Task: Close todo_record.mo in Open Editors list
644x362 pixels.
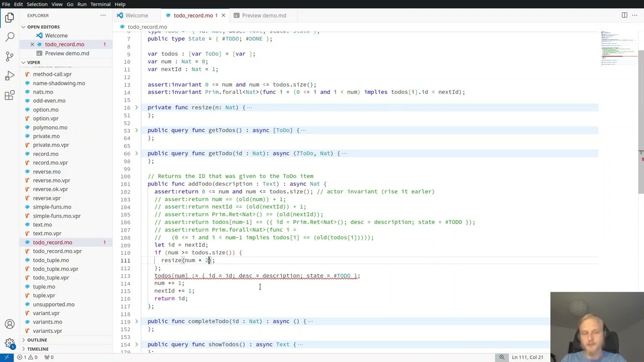Action: point(32,44)
